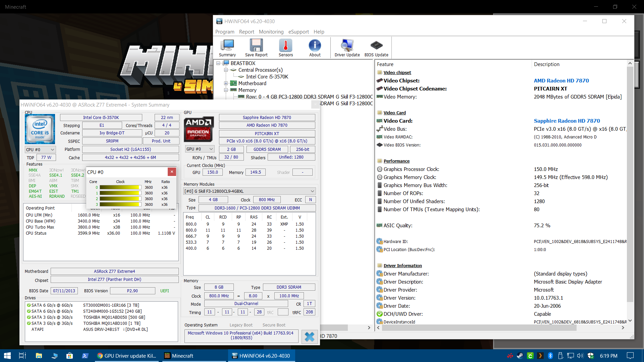Switch to Minecraft taskbar button
Screen dimensions: 644x362
194,356
